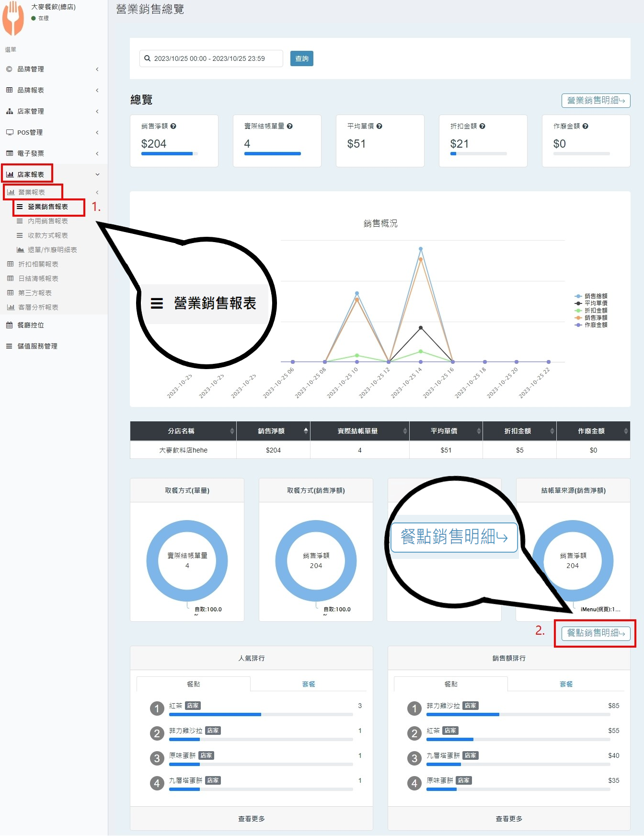Sort table by 分店名稱 column arrows

click(x=232, y=431)
